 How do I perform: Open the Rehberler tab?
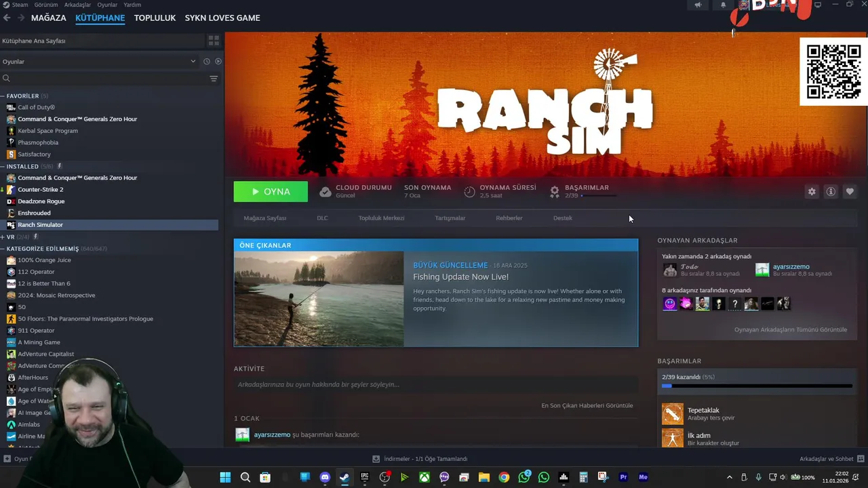point(509,218)
